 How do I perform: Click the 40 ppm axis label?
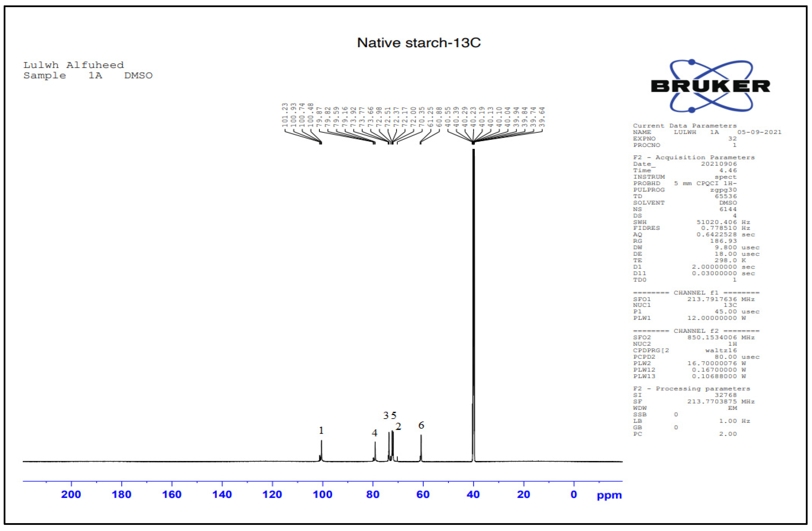coord(473,494)
